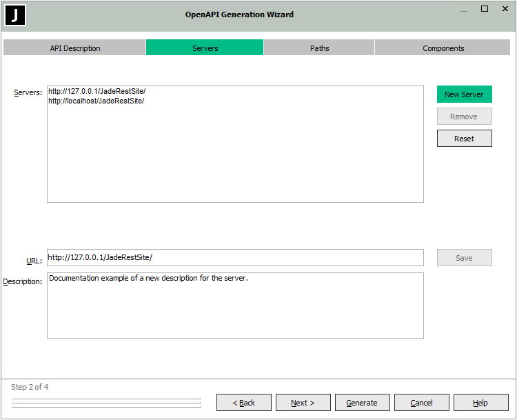The height and width of the screenshot is (420, 517).
Task: Cancel the OpenAPI wizard
Action: click(421, 403)
